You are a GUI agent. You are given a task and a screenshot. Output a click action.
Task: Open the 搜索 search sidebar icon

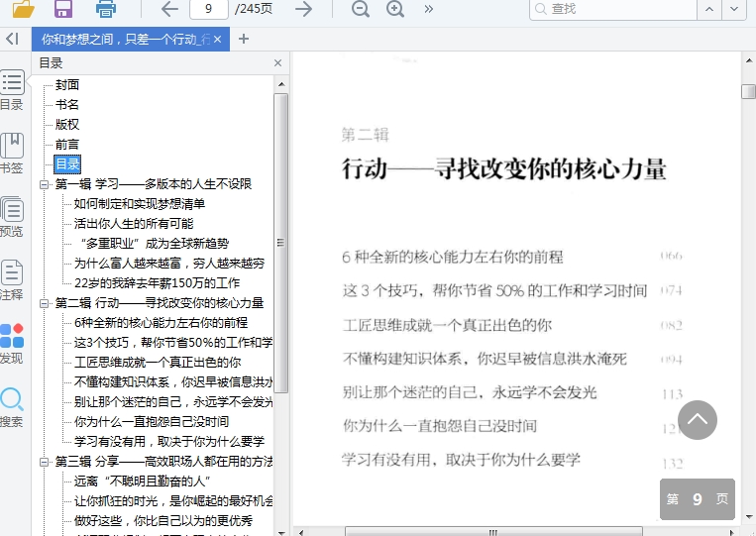tap(12, 407)
